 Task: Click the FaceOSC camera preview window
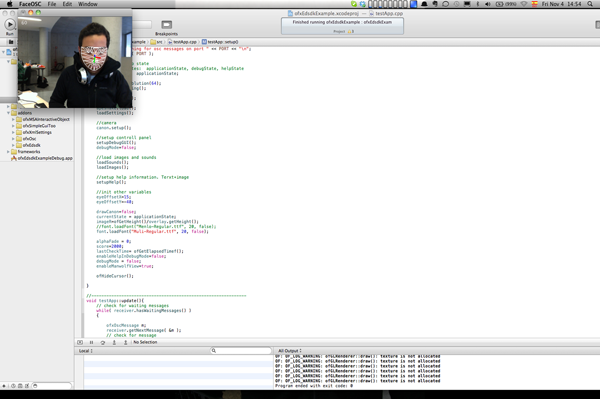75,62
